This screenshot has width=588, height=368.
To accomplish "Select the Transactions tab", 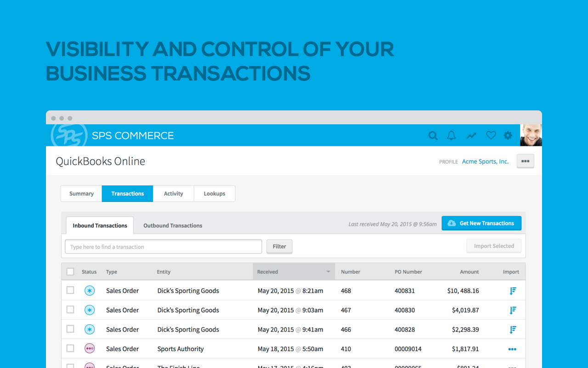I will click(128, 194).
